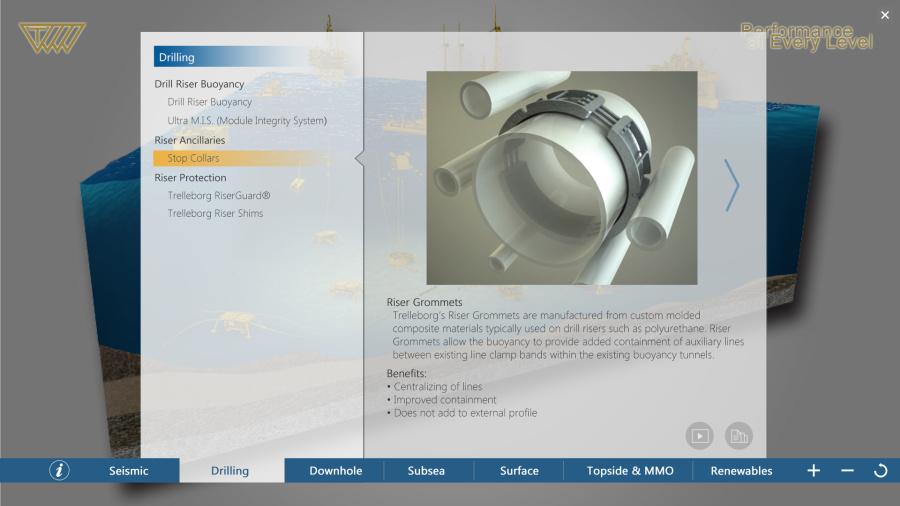
Task: Open the product brochure document icon
Action: pyautogui.click(x=739, y=436)
